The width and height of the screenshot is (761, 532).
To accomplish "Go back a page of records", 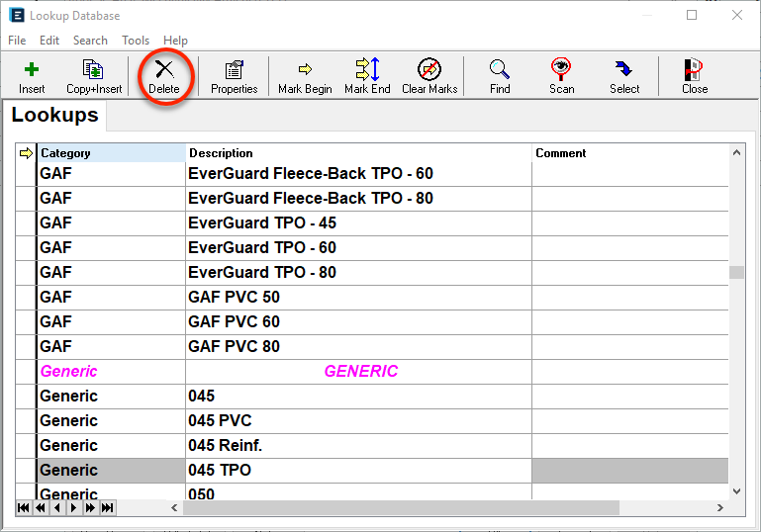I will click(x=41, y=507).
